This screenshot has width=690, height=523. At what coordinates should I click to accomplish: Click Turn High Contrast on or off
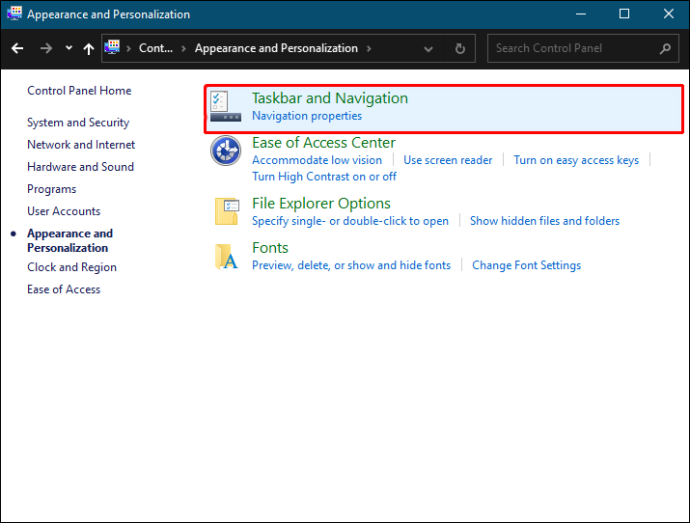[324, 177]
